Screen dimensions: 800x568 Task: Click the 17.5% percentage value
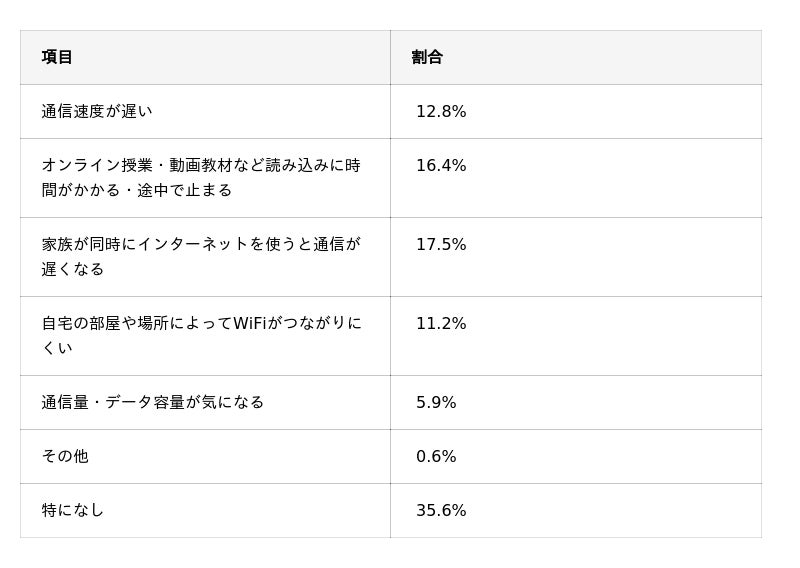coord(441,244)
